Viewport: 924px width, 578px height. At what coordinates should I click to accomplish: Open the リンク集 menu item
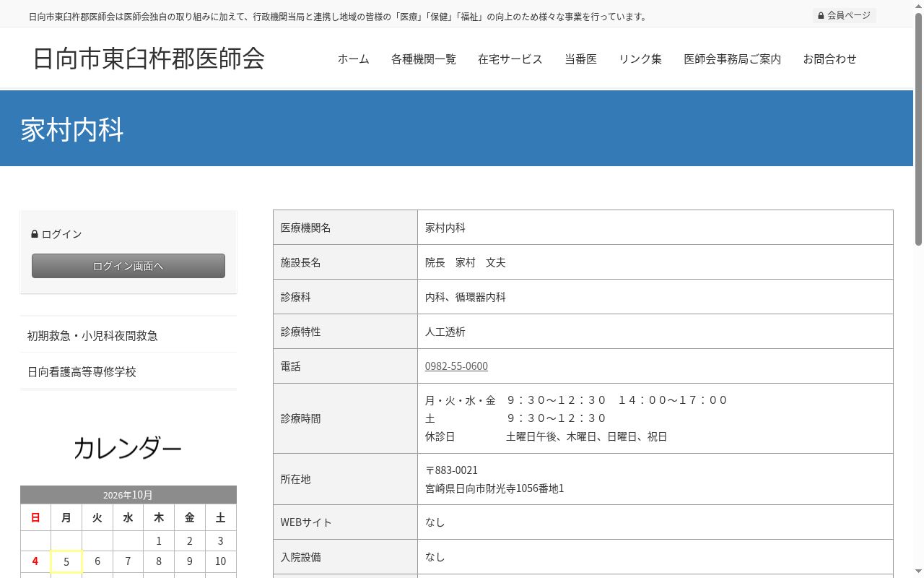(x=640, y=59)
